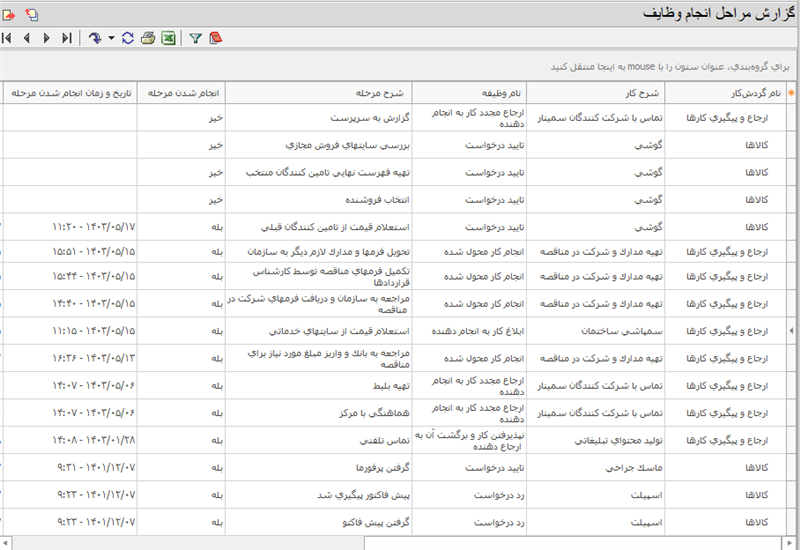800x550 pixels.
Task: Click the exit icon in the top-left corner
Action: 10,14
